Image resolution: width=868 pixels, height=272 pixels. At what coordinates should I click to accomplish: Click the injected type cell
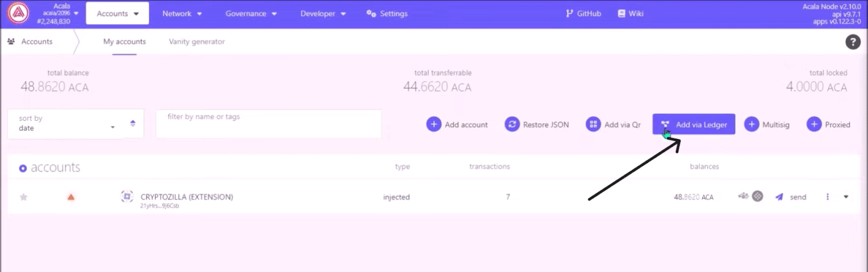point(397,197)
